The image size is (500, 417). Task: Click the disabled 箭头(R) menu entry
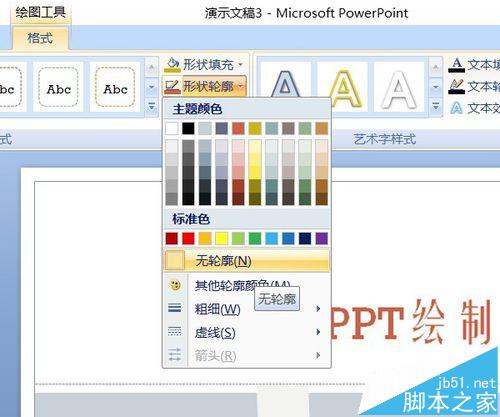(247, 356)
